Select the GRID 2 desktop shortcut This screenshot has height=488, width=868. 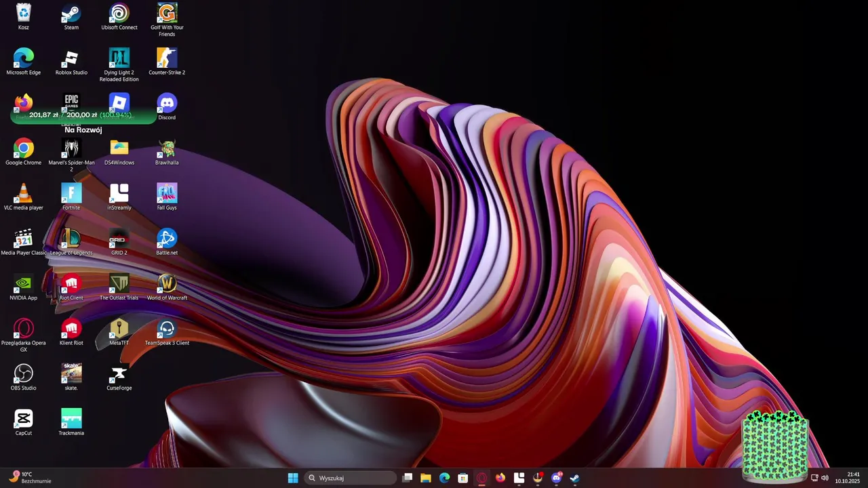point(119,243)
